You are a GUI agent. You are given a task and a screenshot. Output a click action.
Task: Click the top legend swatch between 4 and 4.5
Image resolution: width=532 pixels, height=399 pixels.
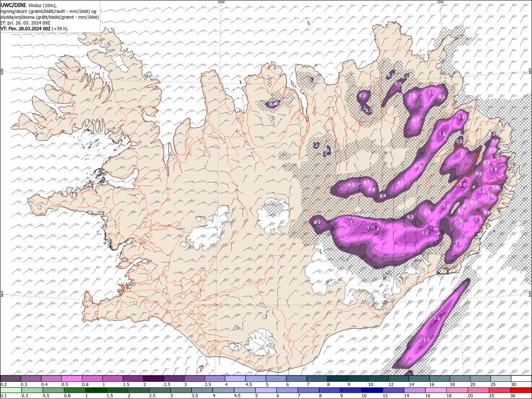coord(235,379)
